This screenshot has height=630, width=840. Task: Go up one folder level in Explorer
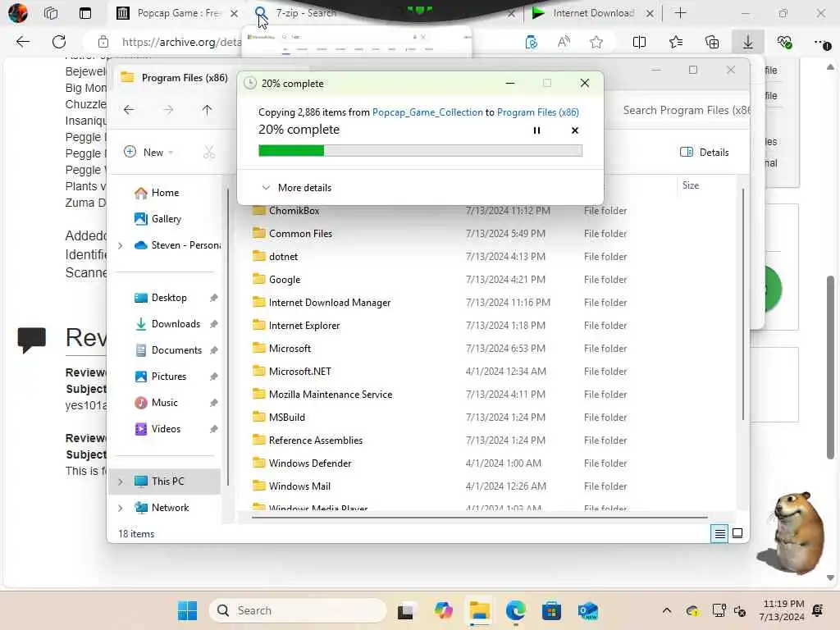pos(208,110)
